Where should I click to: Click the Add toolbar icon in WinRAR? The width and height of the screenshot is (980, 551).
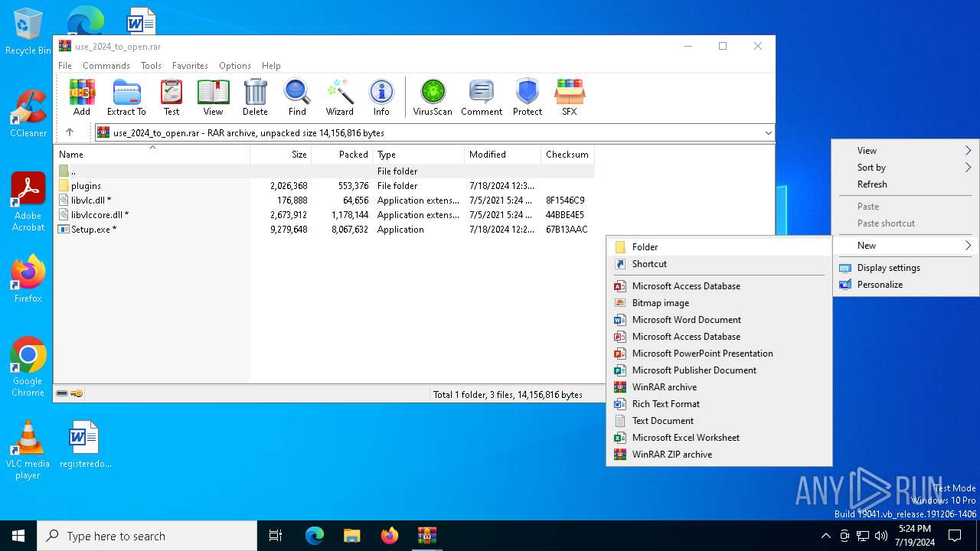(x=82, y=97)
